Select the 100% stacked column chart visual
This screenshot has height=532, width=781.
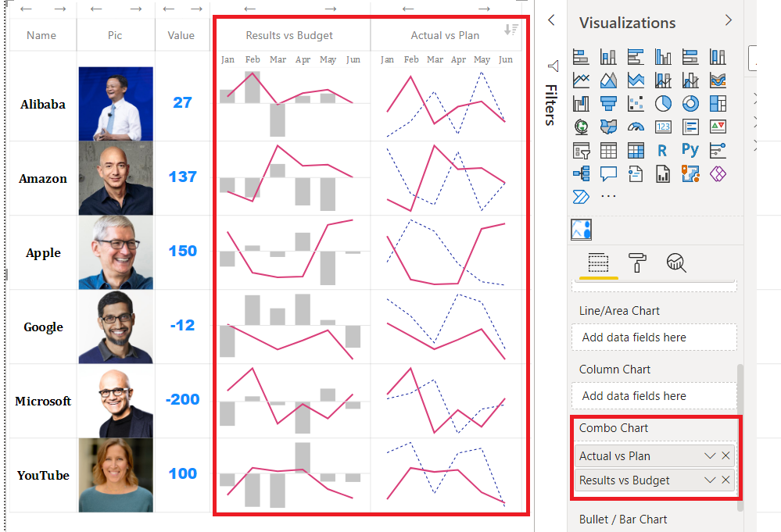point(718,57)
